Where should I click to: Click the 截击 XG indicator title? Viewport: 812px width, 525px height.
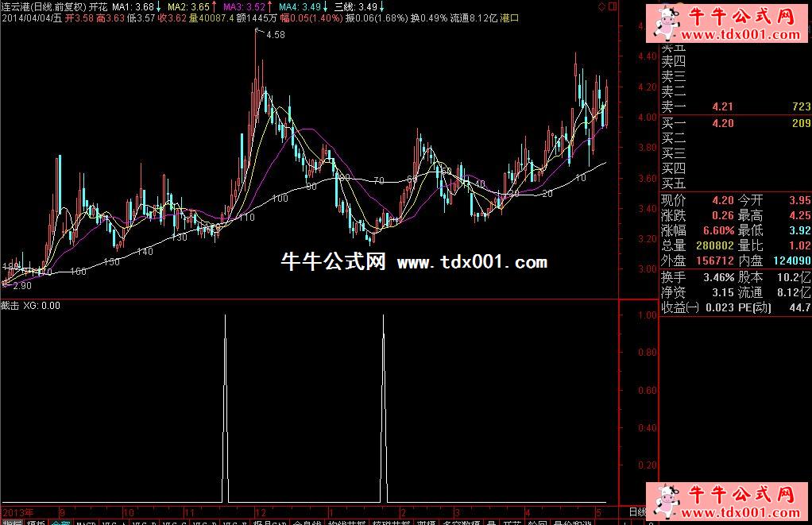32,305
